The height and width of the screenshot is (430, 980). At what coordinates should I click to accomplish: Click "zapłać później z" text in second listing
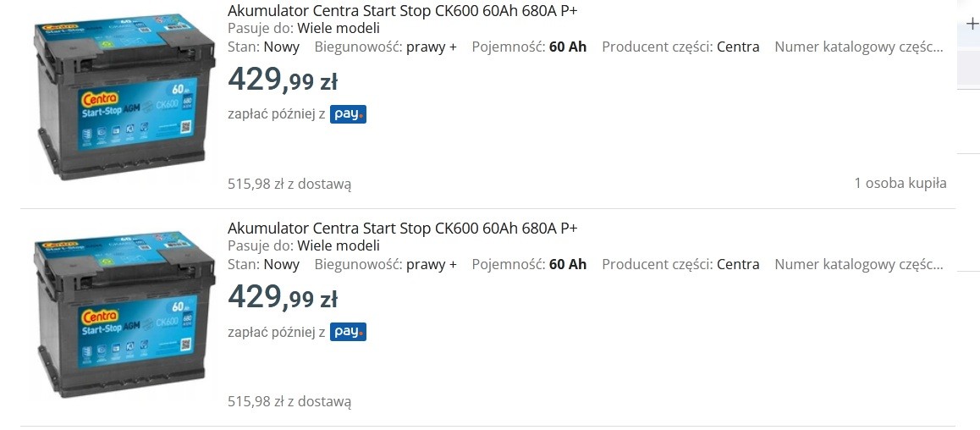(x=277, y=333)
